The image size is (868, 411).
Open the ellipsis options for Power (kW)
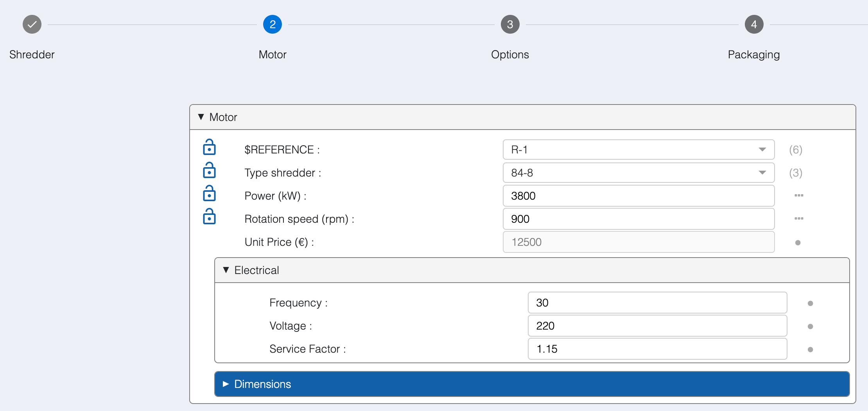pyautogui.click(x=799, y=196)
